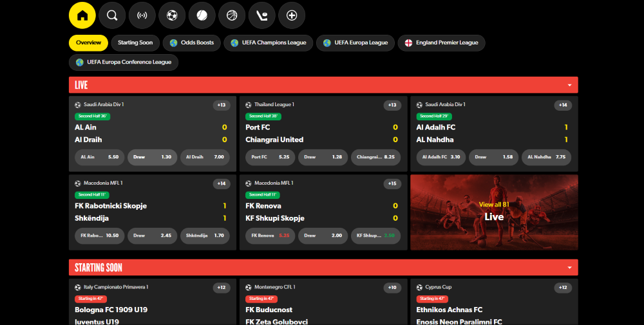The width and height of the screenshot is (644, 325).
Task: Click soccer icon beside Italy Campionato Primavera 1
Action: pos(78,288)
